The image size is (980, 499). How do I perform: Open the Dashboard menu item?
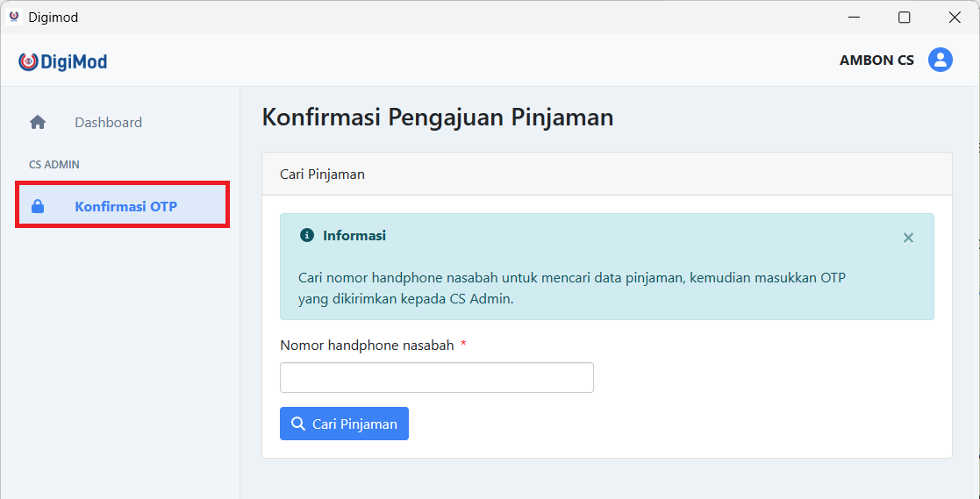pyautogui.click(x=108, y=123)
